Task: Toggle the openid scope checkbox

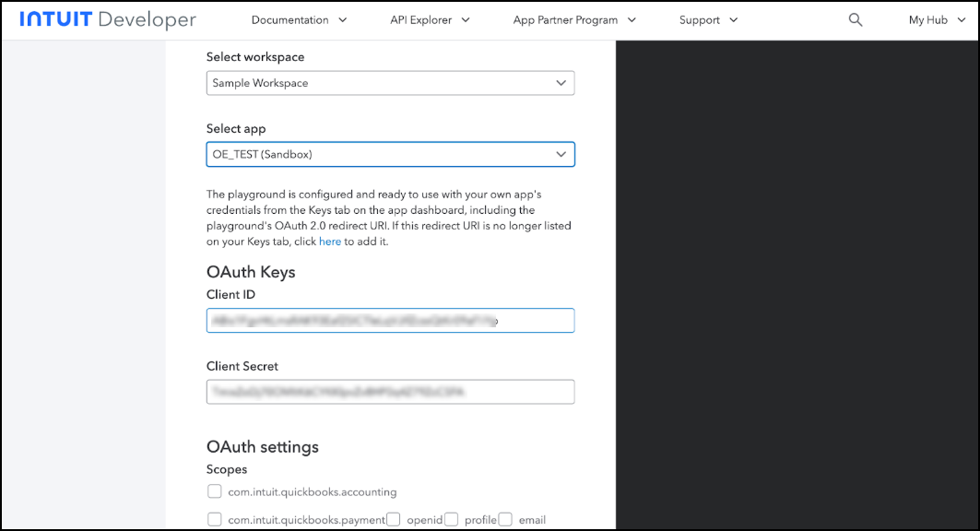Action: 394,519
